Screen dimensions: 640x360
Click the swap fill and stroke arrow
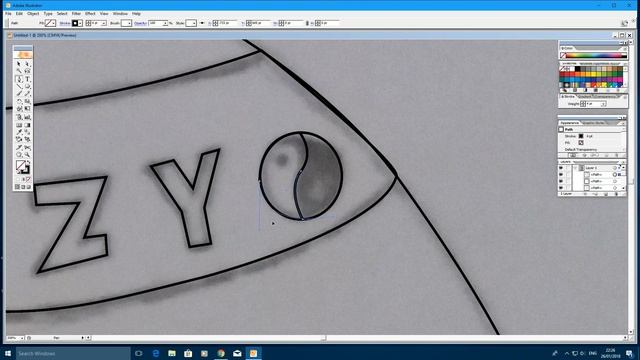(28, 163)
